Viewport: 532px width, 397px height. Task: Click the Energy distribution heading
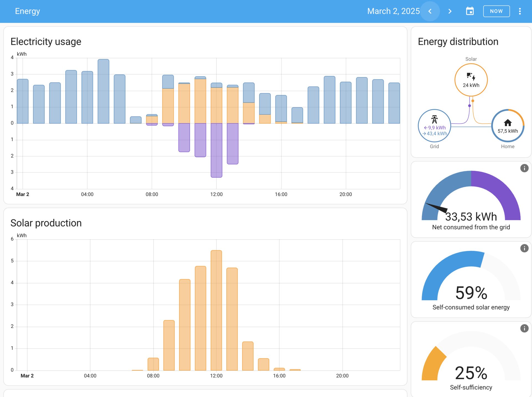click(458, 42)
